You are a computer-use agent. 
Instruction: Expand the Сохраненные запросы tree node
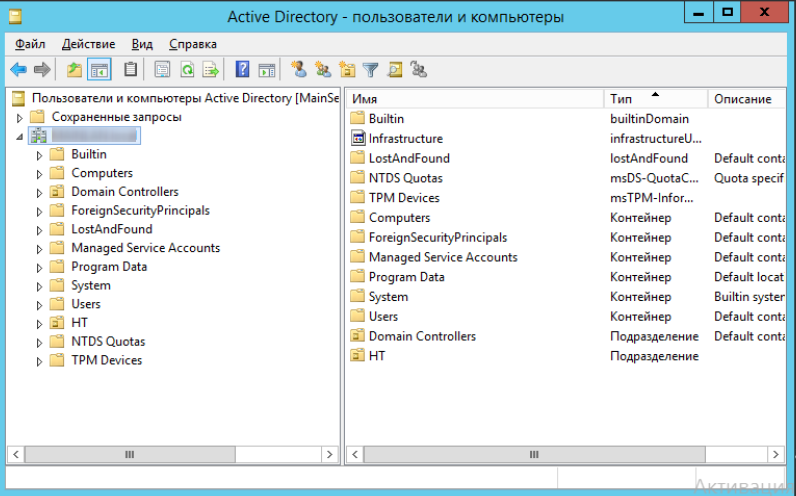pyautogui.click(x=19, y=118)
